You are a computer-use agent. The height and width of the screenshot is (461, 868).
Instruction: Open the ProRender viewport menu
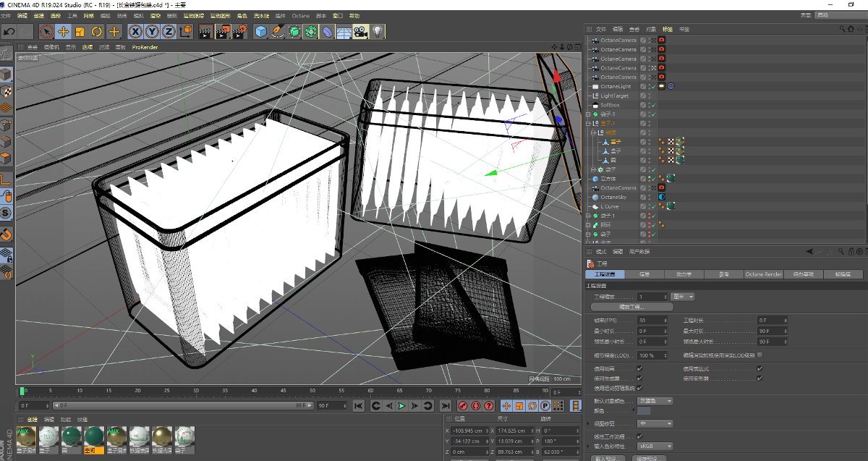coord(145,47)
